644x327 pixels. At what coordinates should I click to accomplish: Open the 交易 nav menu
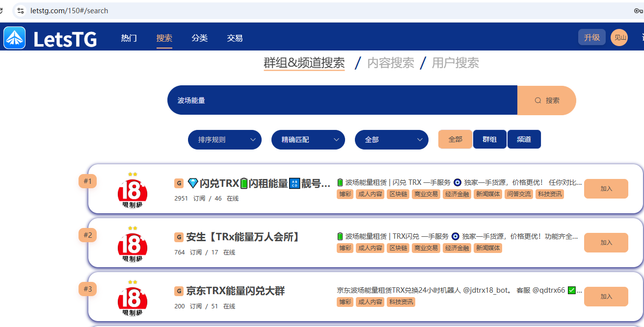[x=235, y=38]
